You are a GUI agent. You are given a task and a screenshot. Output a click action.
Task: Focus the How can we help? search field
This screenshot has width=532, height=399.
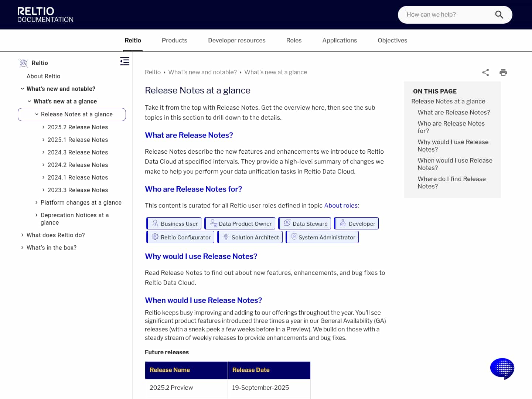[449, 15]
